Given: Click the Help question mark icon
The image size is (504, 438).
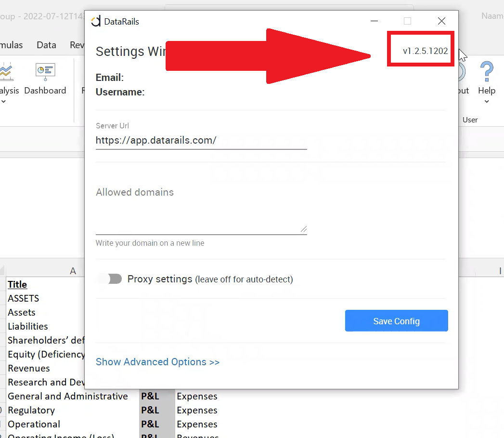Looking at the screenshot, I should (x=487, y=72).
